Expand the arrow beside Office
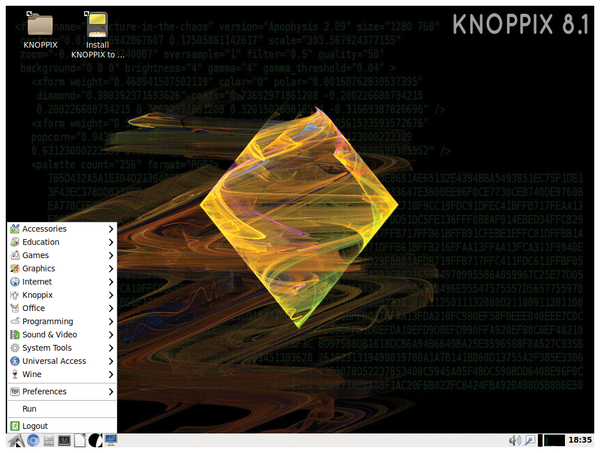Viewport: 600px width, 453px height. coord(111,308)
